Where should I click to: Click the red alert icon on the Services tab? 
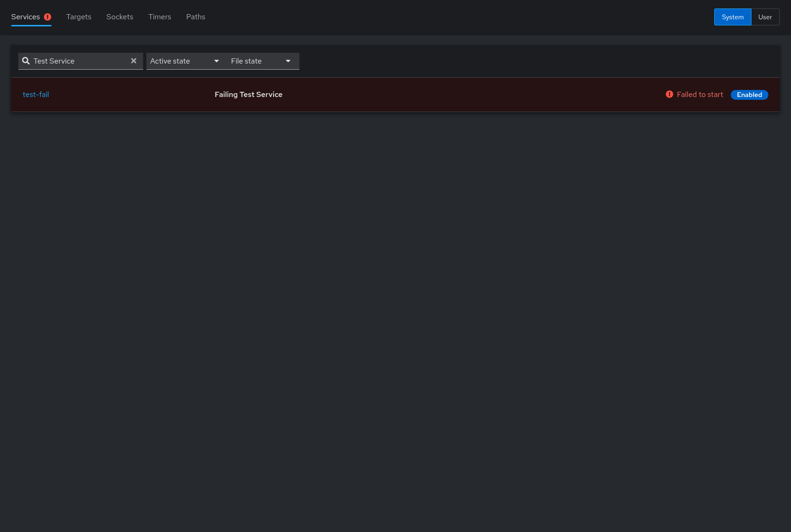click(48, 17)
